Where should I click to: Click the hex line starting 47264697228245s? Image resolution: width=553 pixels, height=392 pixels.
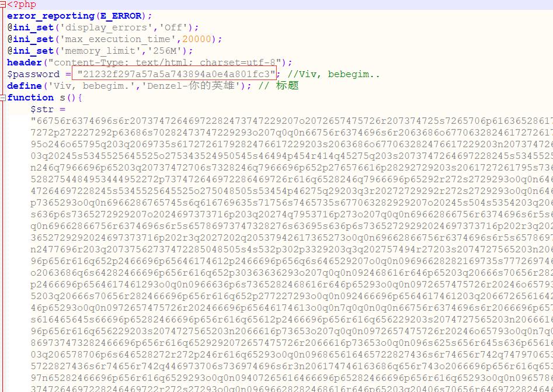coord(291,190)
